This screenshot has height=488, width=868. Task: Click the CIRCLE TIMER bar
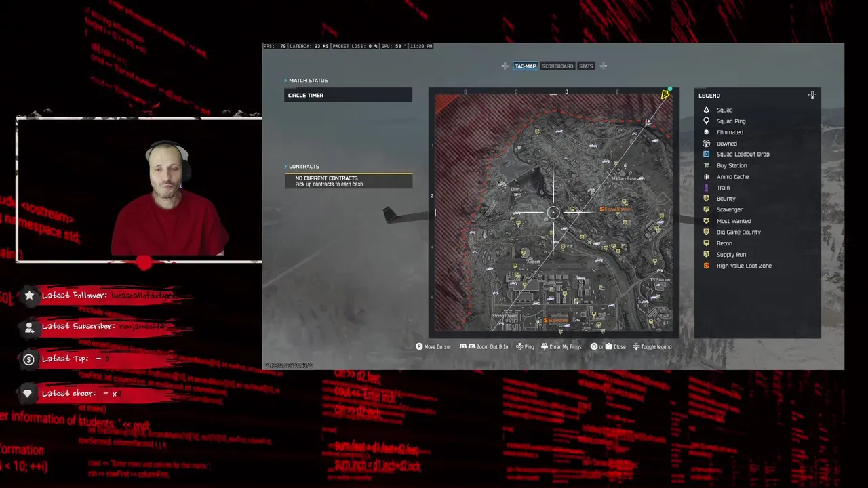coord(348,95)
